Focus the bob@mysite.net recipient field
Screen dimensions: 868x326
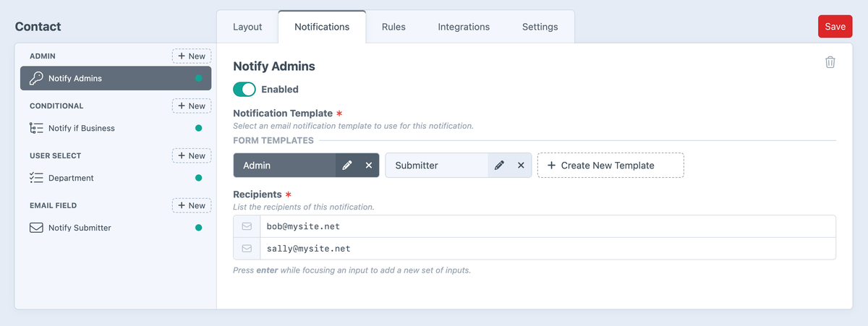tap(548, 226)
